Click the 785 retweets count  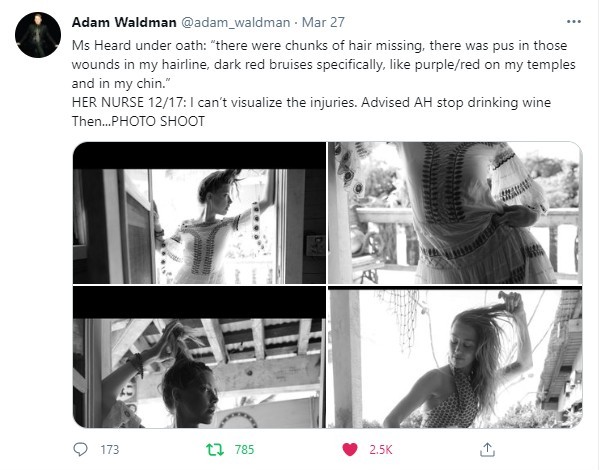coord(245,449)
